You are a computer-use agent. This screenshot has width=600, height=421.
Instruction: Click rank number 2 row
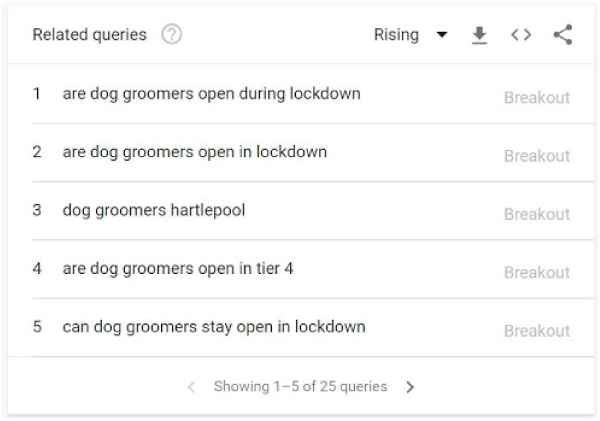(x=313, y=153)
